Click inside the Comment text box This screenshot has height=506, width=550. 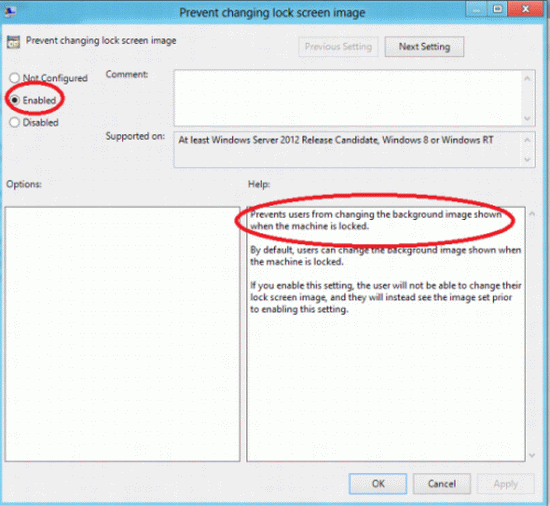[x=347, y=98]
